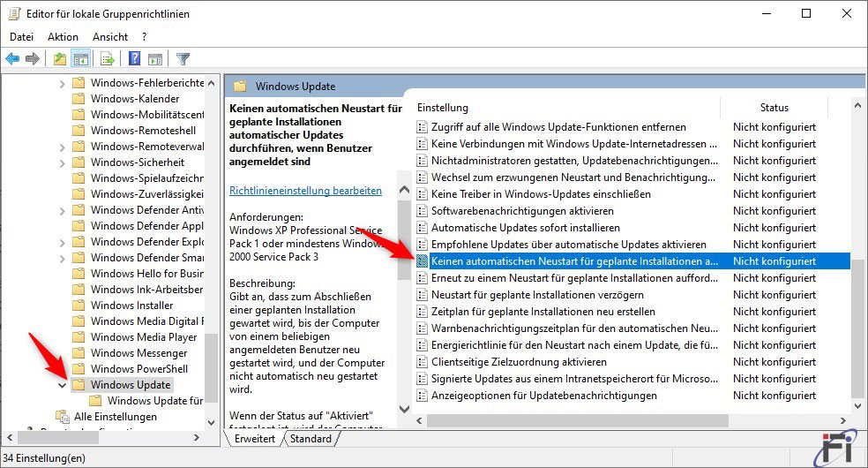Screen dimensions: 868x468
Task: Click the Back arrow toolbar icon
Action: click(12, 58)
